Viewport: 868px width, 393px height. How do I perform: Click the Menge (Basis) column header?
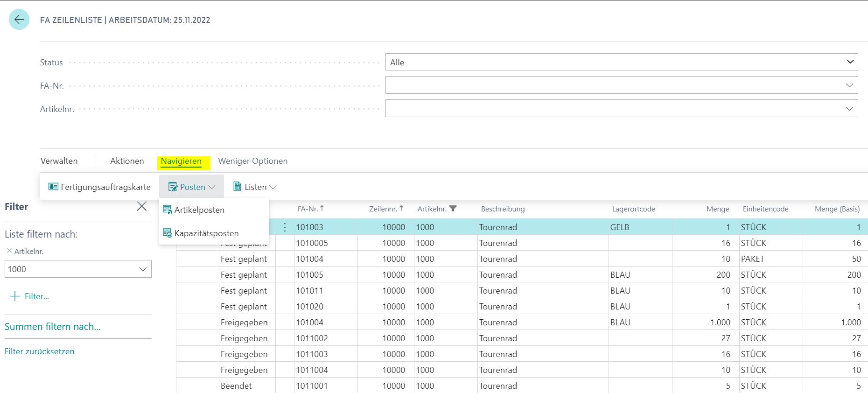point(837,209)
